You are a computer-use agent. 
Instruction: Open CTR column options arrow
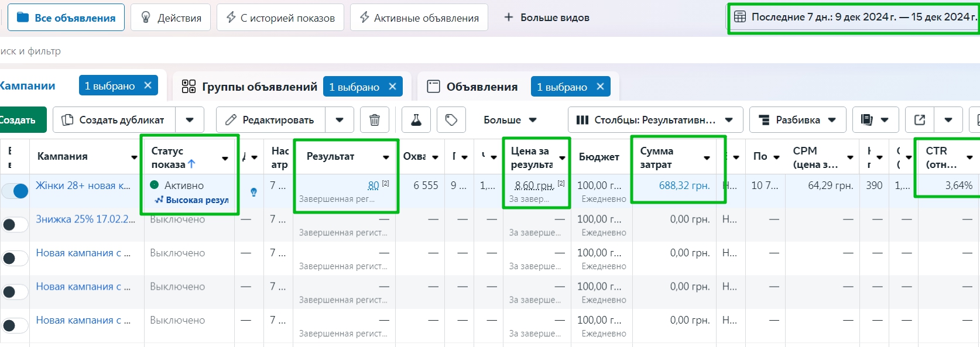[x=969, y=157]
